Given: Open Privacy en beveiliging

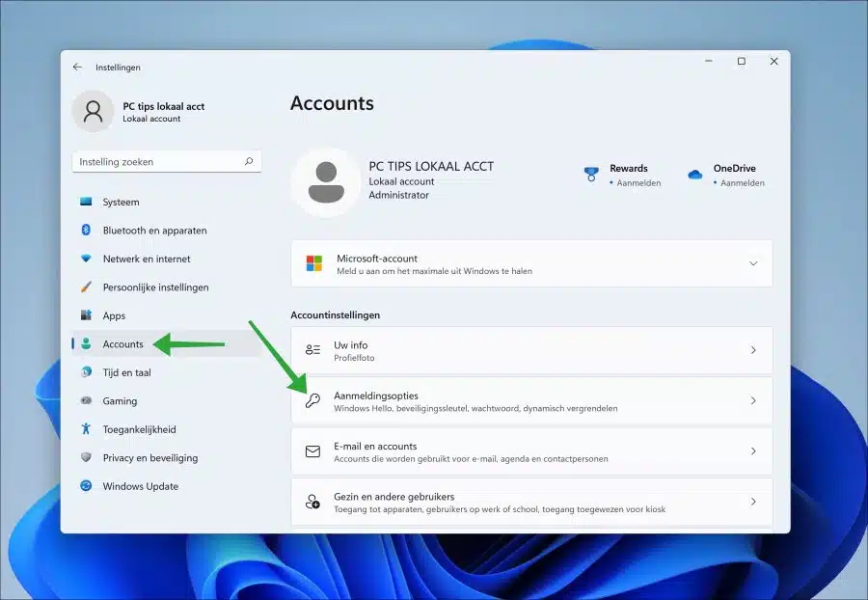Looking at the screenshot, I should (166, 458).
